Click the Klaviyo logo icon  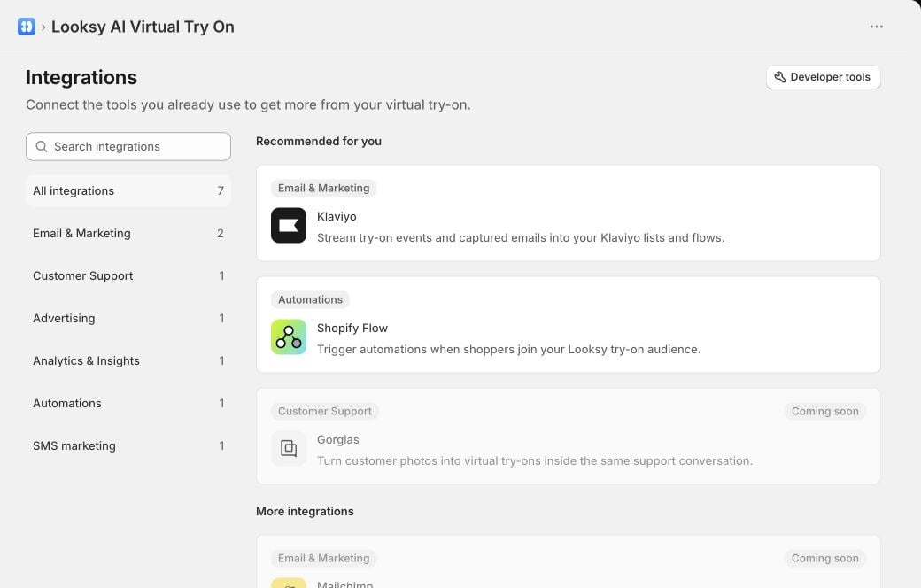pos(289,225)
